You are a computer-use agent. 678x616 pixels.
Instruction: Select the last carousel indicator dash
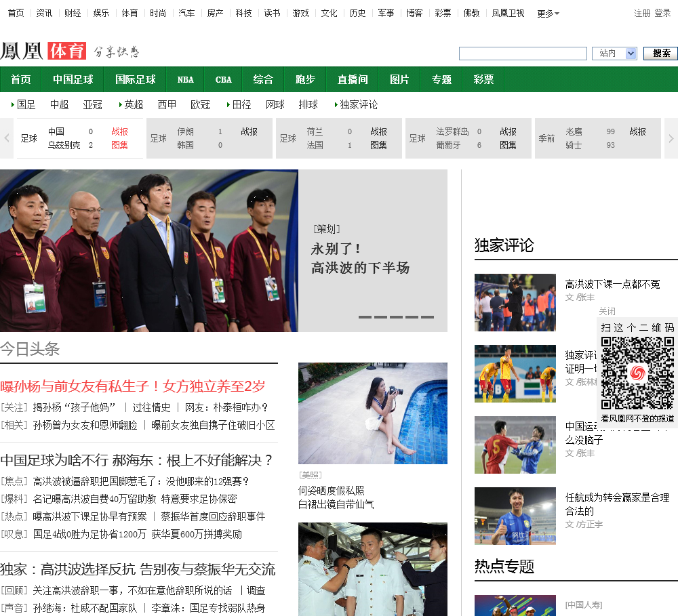(x=427, y=317)
